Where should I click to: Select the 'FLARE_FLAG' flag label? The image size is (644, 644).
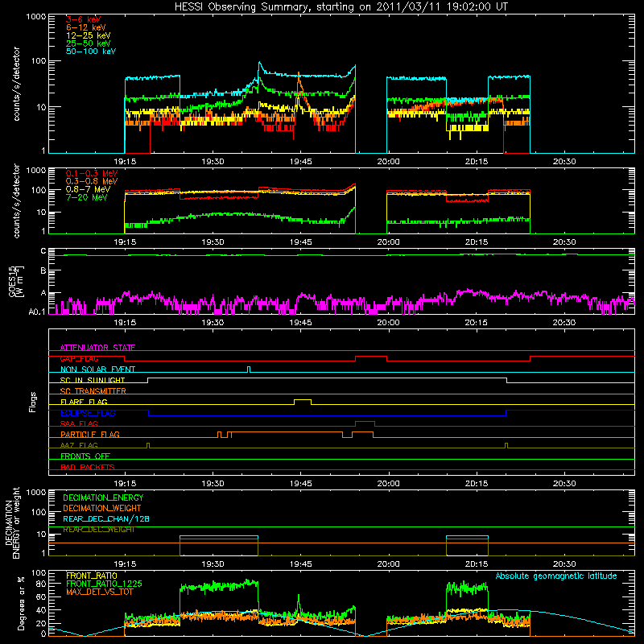(84, 402)
